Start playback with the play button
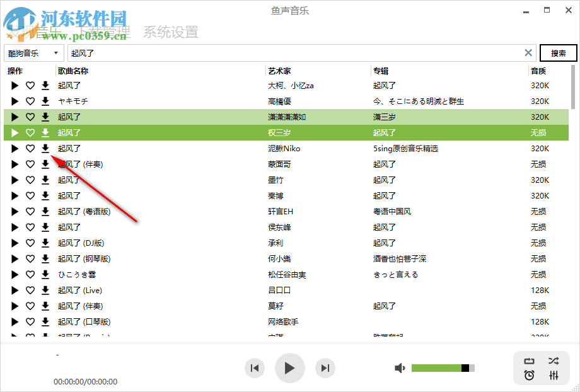 [x=289, y=368]
